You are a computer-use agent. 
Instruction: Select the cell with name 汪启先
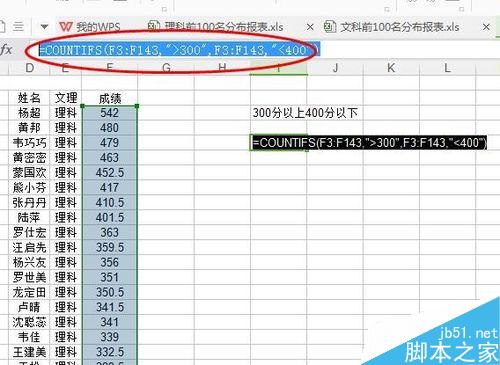29,248
